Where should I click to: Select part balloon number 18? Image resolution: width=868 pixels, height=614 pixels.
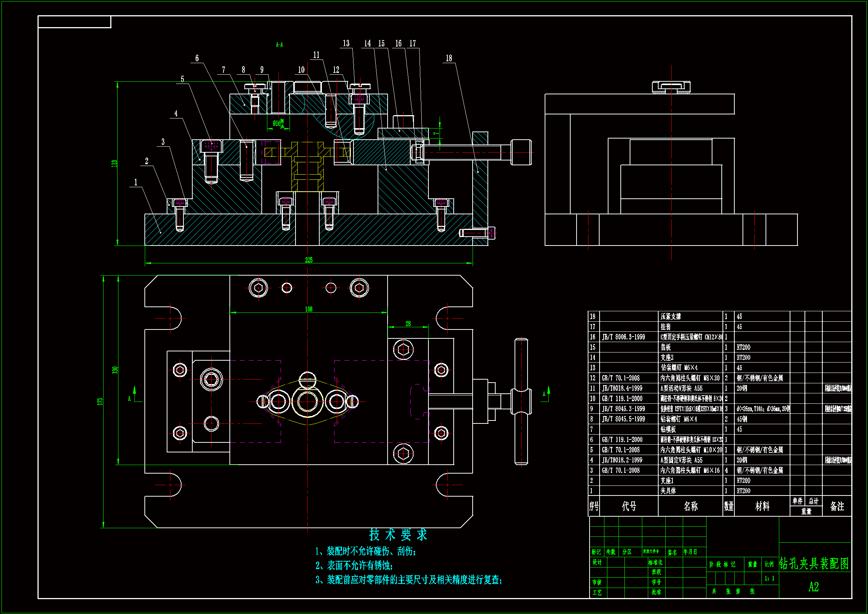(x=449, y=58)
